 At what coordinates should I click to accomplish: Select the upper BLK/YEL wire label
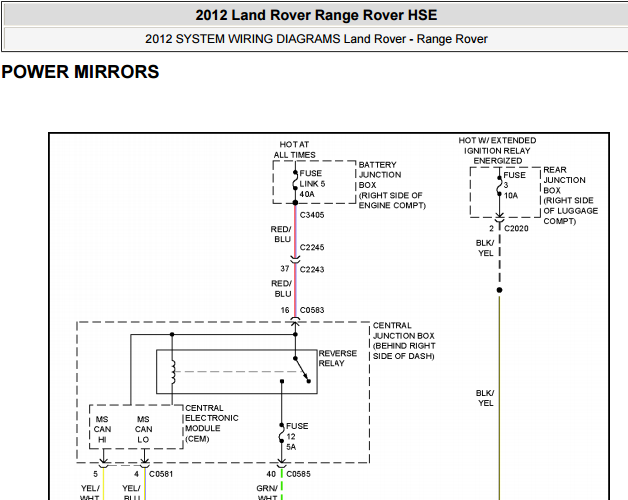[x=485, y=248]
